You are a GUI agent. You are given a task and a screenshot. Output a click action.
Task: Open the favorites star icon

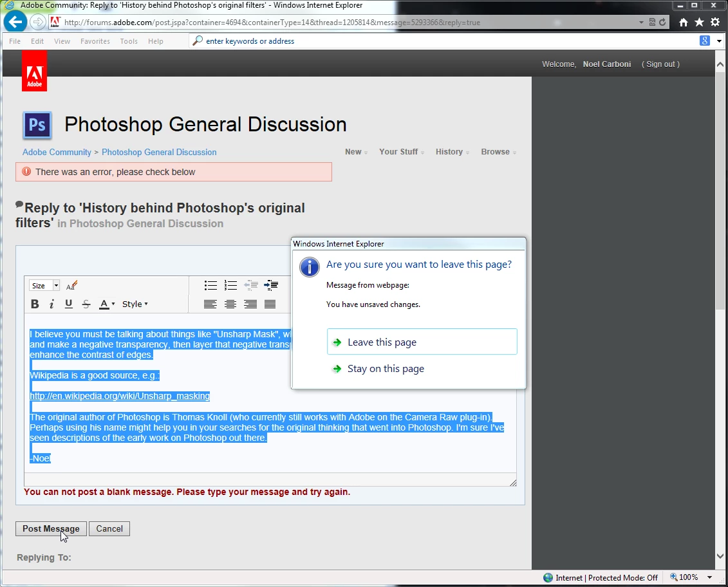click(x=699, y=22)
